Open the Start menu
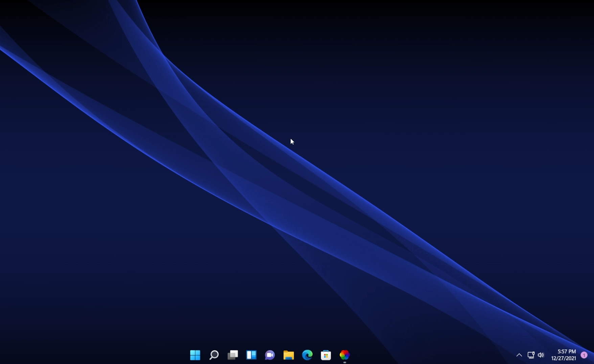The width and height of the screenshot is (594, 364). [195, 355]
